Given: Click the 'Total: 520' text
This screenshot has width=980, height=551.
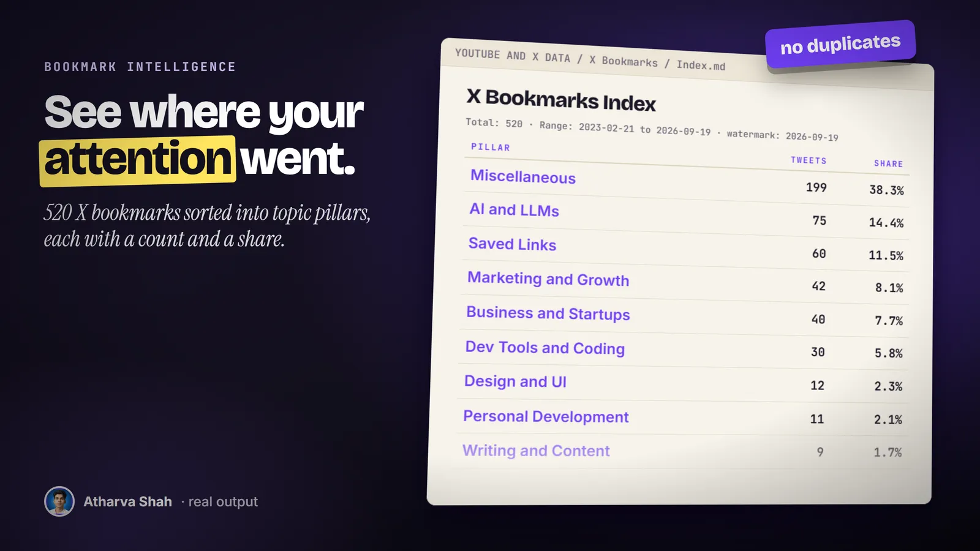Looking at the screenshot, I should 494,123.
